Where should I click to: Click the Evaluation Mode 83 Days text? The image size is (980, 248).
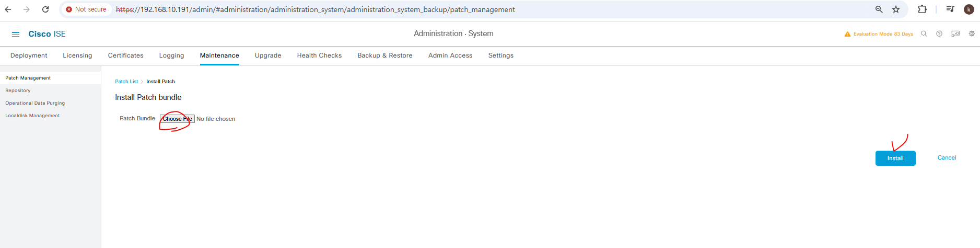tap(883, 34)
